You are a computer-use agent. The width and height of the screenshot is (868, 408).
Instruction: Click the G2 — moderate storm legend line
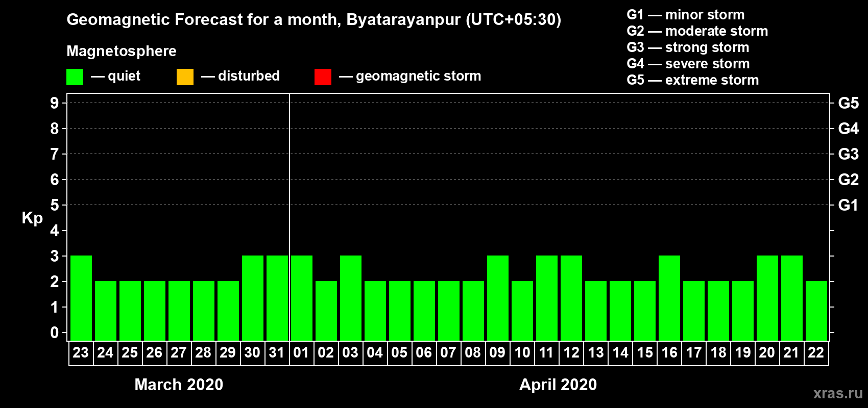point(697,31)
